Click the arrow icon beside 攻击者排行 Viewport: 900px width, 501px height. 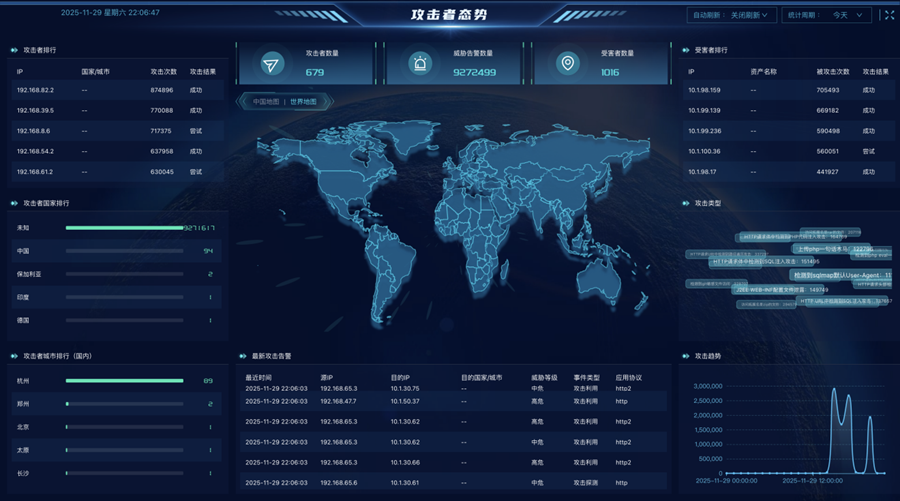(14, 50)
